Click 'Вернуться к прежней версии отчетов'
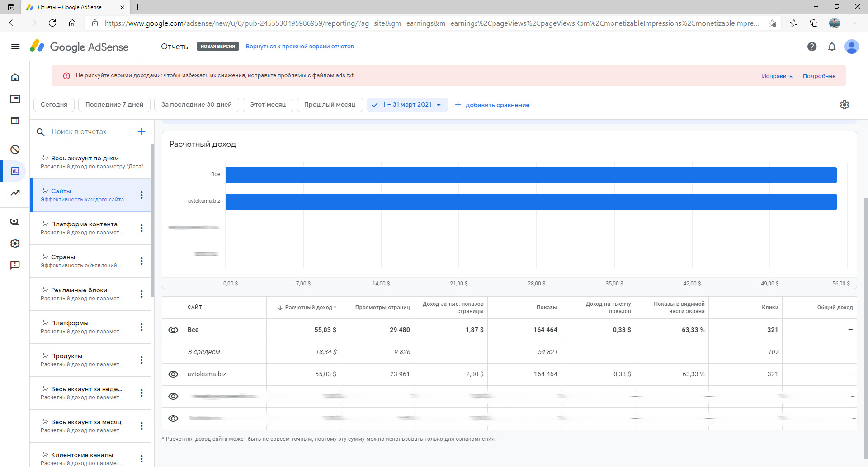This screenshot has width=868, height=467. click(300, 47)
